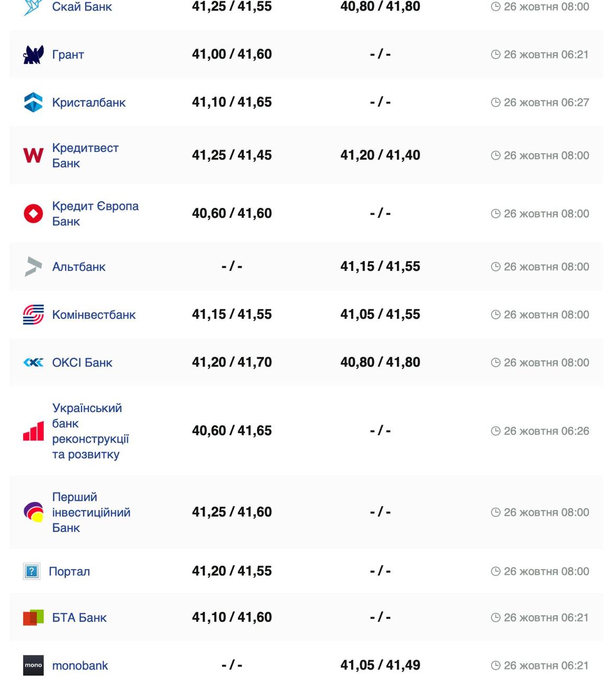Click the Кредит Європа Банк red circle logo
The width and height of the screenshot is (616, 677).
click(x=33, y=214)
